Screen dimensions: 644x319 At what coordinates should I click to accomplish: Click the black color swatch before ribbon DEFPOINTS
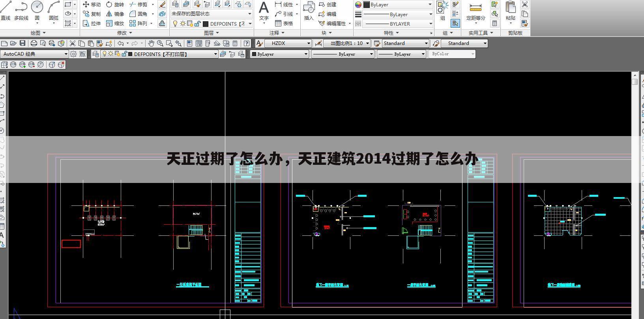pos(206,24)
